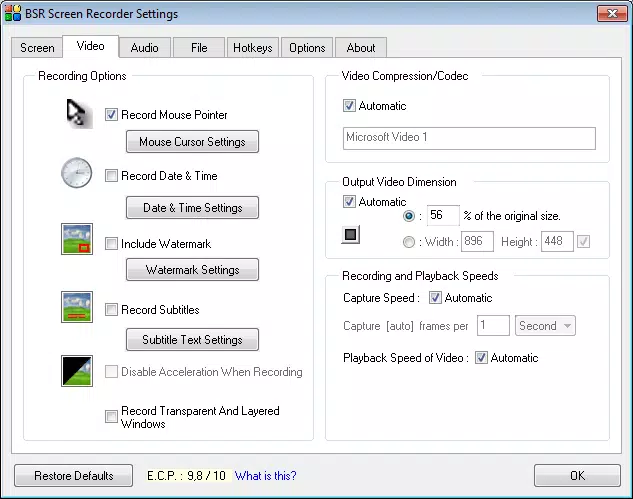This screenshot has width=633, height=499.
Task: Enable Record Subtitles checkbox
Action: (111, 310)
